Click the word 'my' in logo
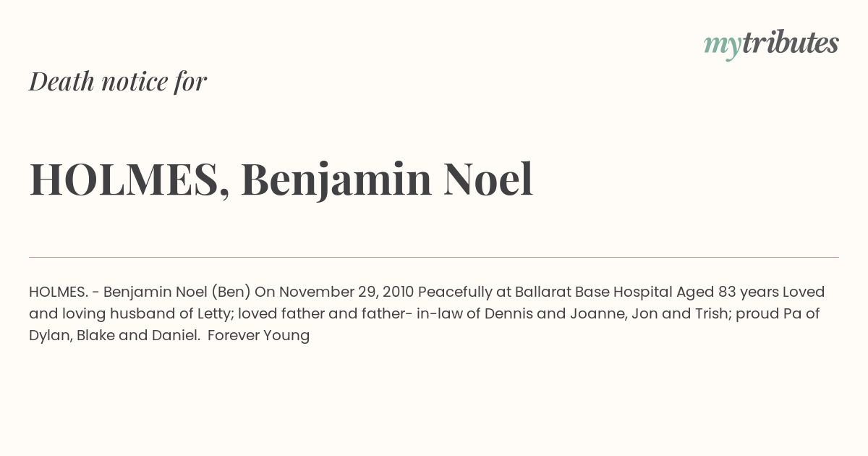Image resolution: width=868 pixels, height=456 pixels. [722, 46]
